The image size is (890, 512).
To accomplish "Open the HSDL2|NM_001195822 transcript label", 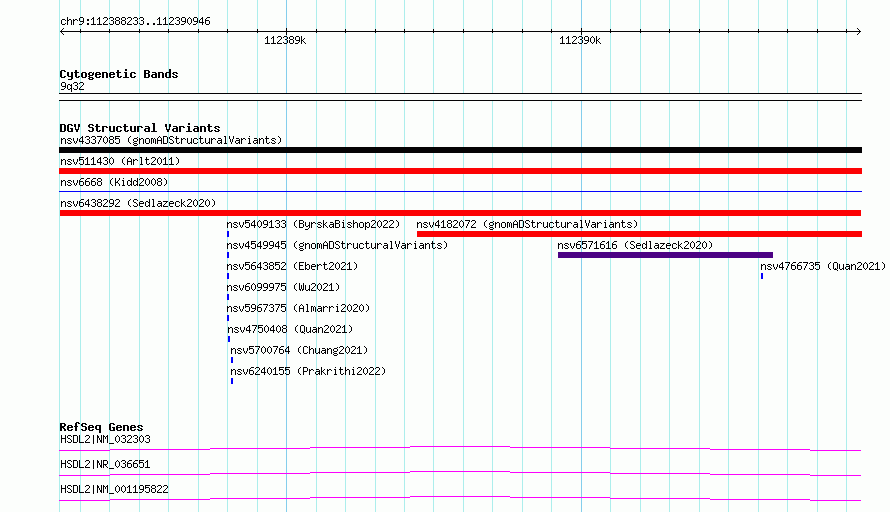I will (x=114, y=489).
